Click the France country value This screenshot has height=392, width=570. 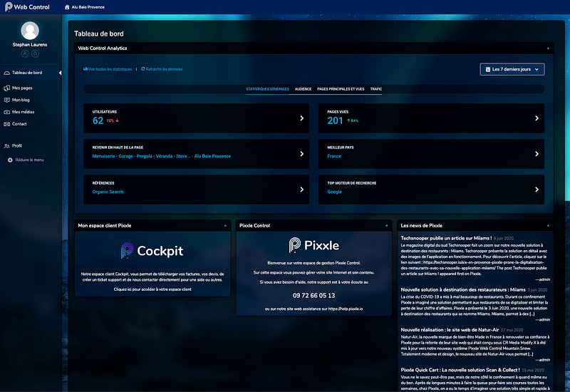coord(334,156)
